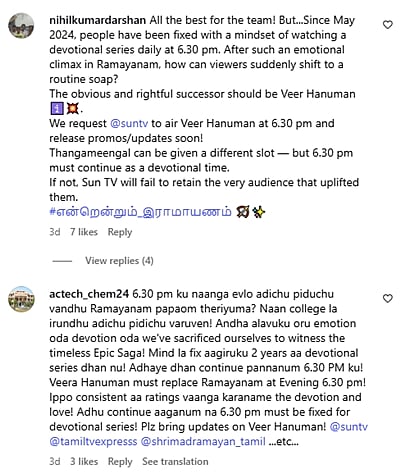The image size is (400, 473).
Task: Reply to actech_chem24's comment
Action: [120, 462]
